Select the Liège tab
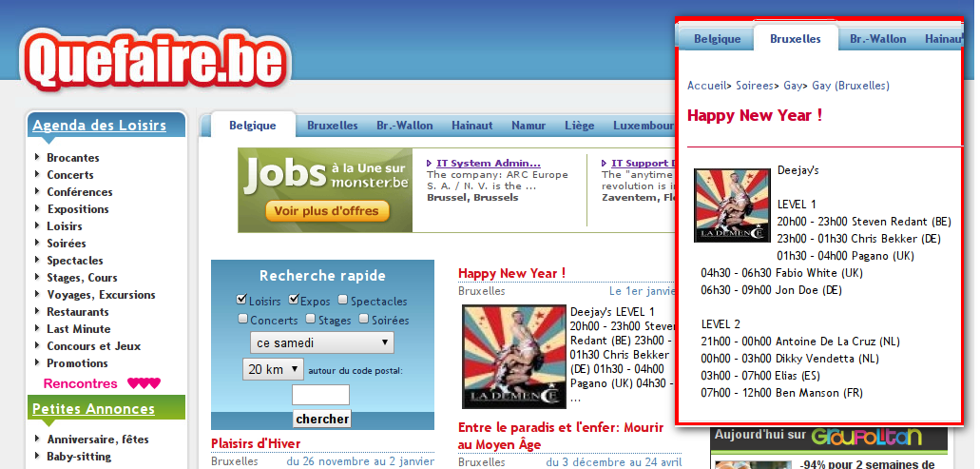 click(580, 125)
